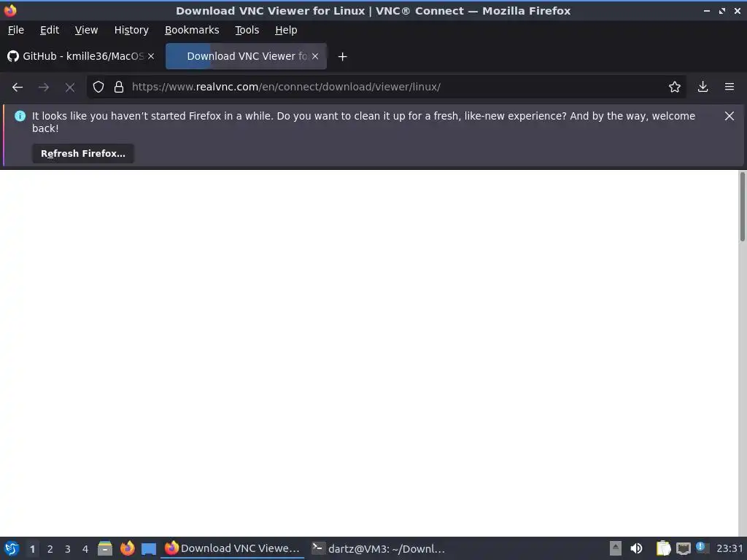Go back to the previous page
The height and width of the screenshot is (560, 747).
18,87
